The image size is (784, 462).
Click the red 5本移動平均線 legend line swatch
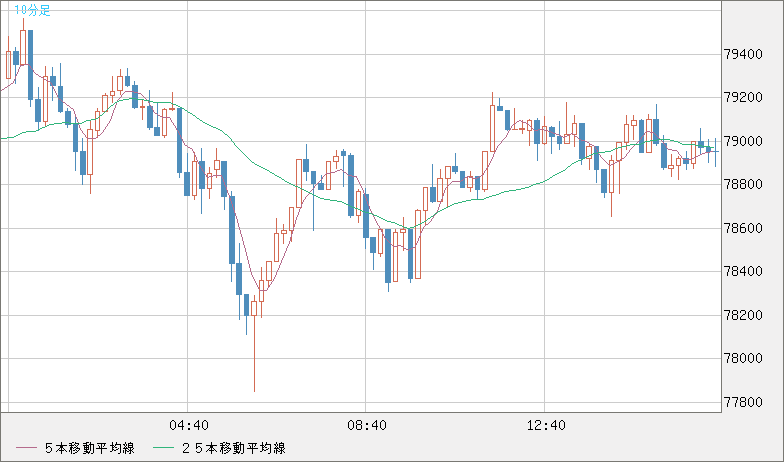(26, 448)
